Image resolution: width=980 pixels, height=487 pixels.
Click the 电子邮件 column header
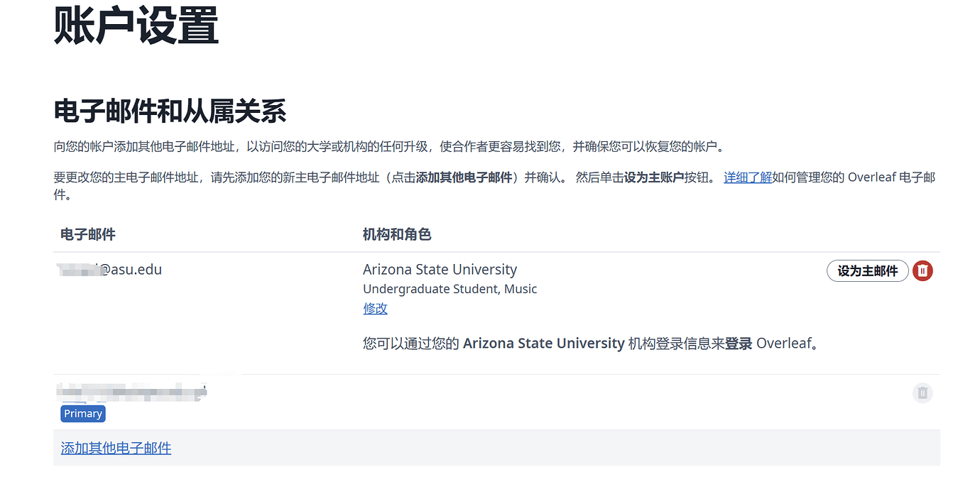(x=88, y=234)
